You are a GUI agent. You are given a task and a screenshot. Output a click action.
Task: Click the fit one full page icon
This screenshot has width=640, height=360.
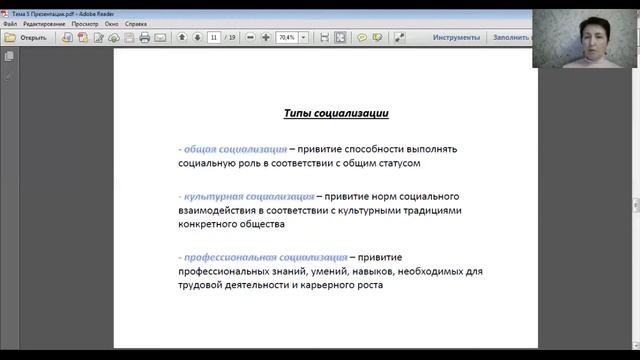coord(340,38)
